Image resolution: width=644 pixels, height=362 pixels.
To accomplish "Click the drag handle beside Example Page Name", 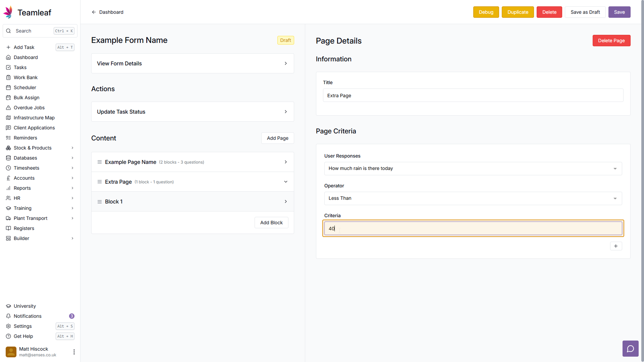I will click(x=100, y=162).
